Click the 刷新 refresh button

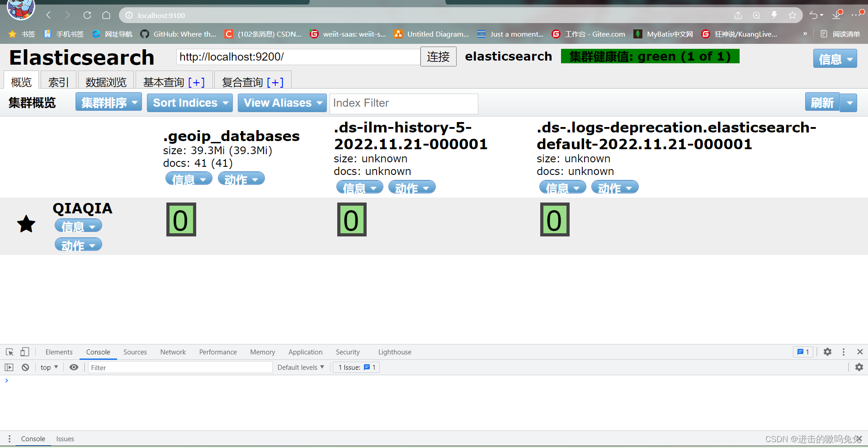tap(822, 103)
